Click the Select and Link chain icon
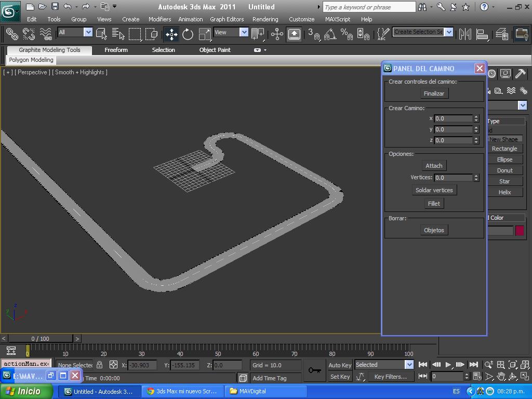The image size is (532, 399). (11, 34)
